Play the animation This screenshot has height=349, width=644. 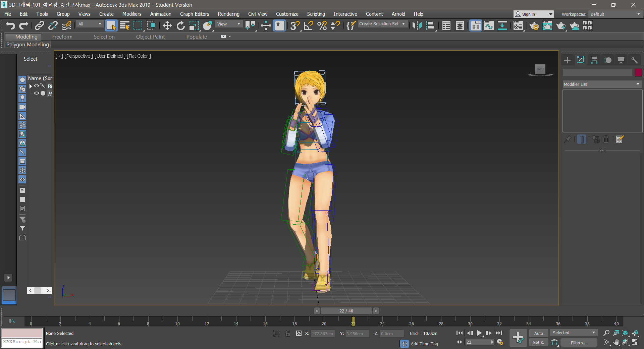[479, 333]
